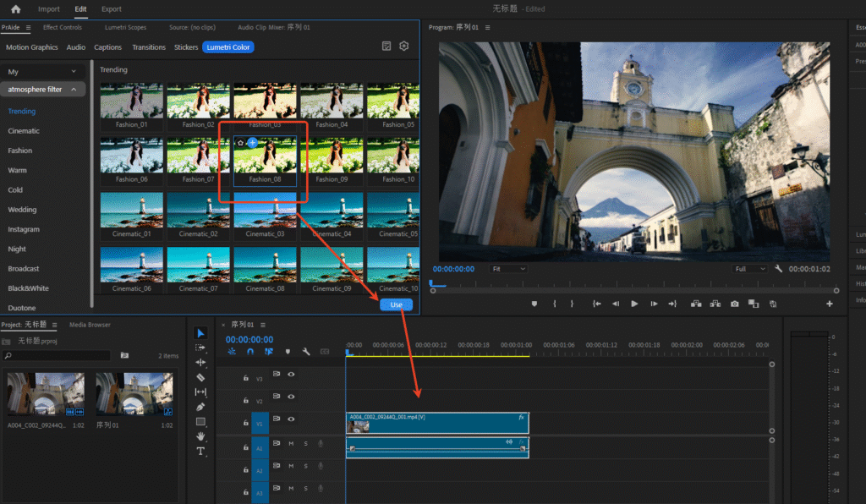Select the Hand tool in the timeline toolbar
This screenshot has width=866, height=504.
(x=200, y=438)
